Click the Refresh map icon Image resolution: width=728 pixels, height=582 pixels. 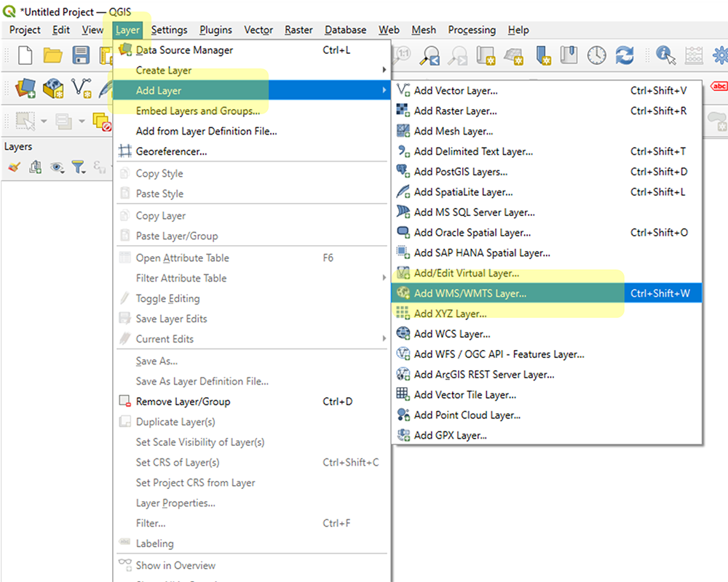[x=625, y=56]
